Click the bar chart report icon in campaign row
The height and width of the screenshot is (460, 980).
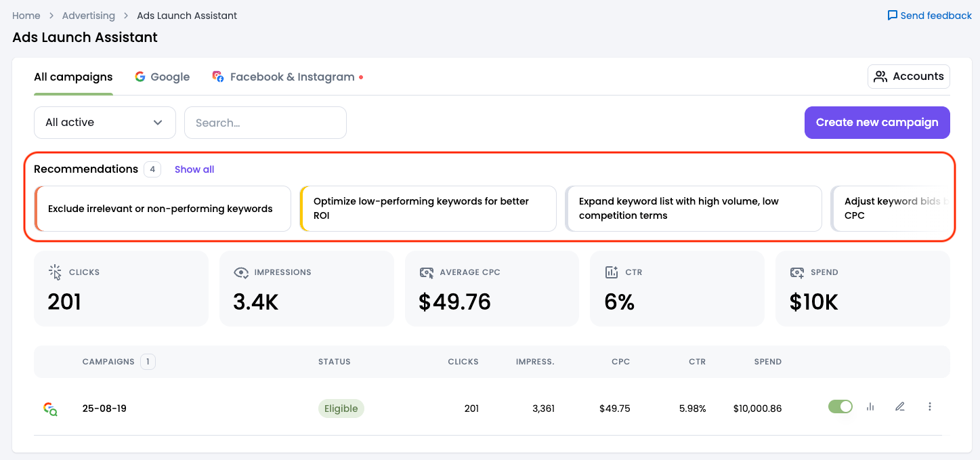tap(870, 407)
